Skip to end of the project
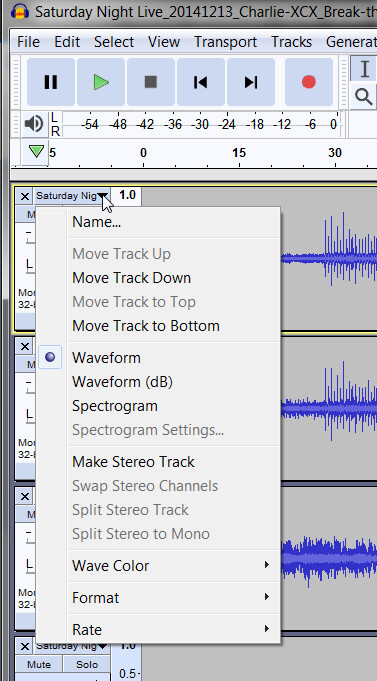The width and height of the screenshot is (377, 681). (251, 82)
